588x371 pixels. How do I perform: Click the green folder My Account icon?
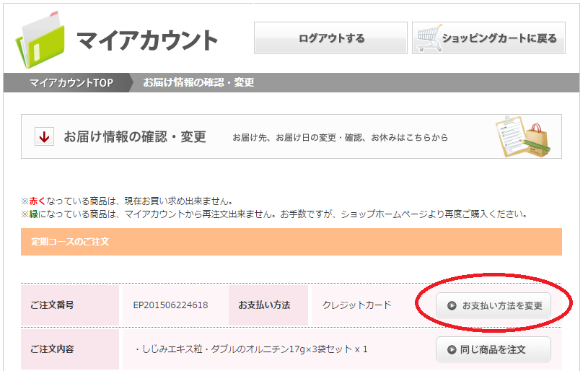[40, 40]
